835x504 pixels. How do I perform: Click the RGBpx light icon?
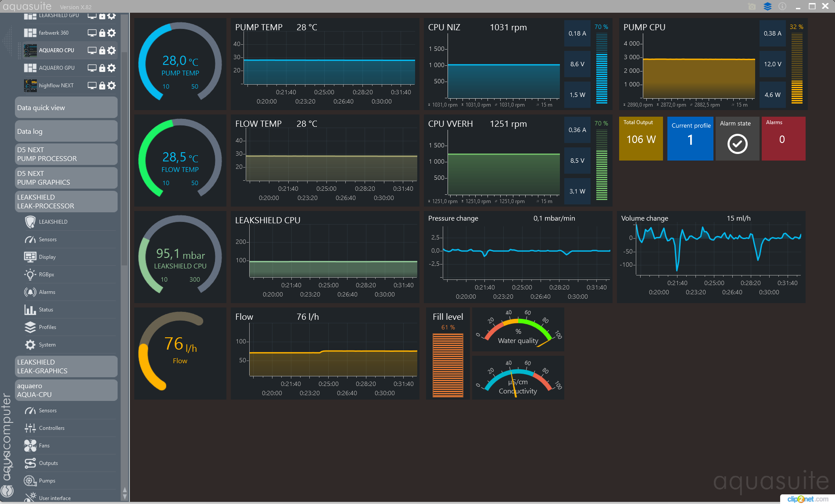coord(30,275)
